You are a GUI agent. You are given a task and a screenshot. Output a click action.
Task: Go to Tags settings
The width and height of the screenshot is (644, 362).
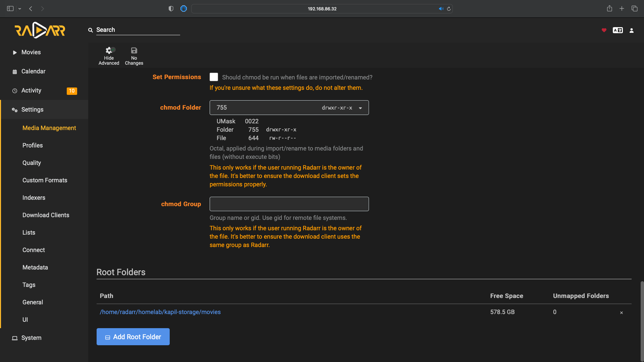pos(29,285)
